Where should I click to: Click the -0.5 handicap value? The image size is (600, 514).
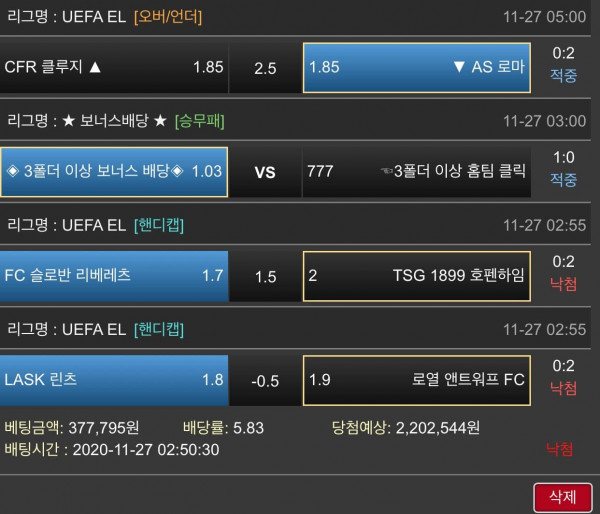pyautogui.click(x=265, y=381)
